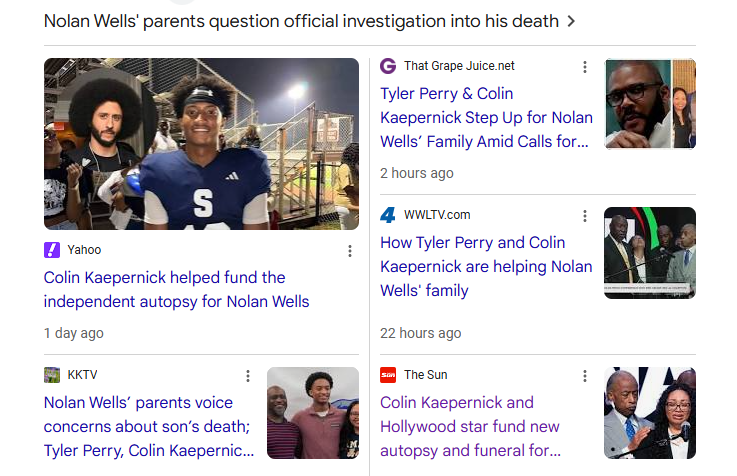Image resolution: width=737 pixels, height=476 pixels.
Task: Click the That Grape Juice G logo
Action: point(388,66)
